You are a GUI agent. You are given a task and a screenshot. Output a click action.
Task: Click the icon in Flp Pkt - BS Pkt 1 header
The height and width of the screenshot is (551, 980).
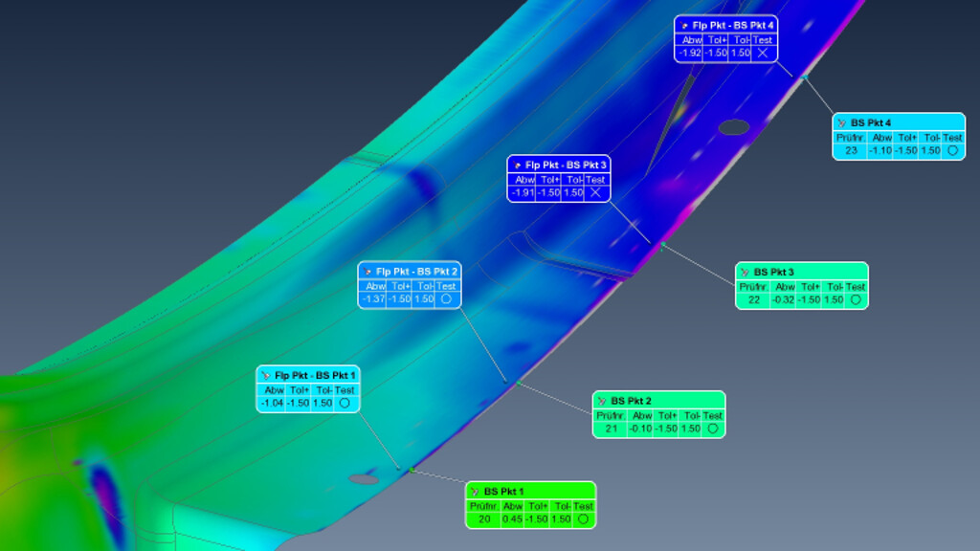pos(266,375)
